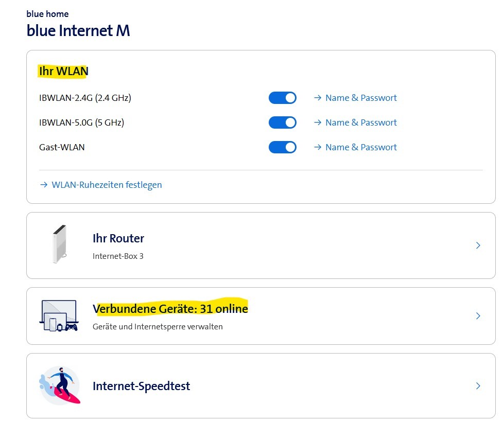
Task: Click arrow icon next to IBWLAN-2.4G Name & Passwort
Action: pos(318,98)
